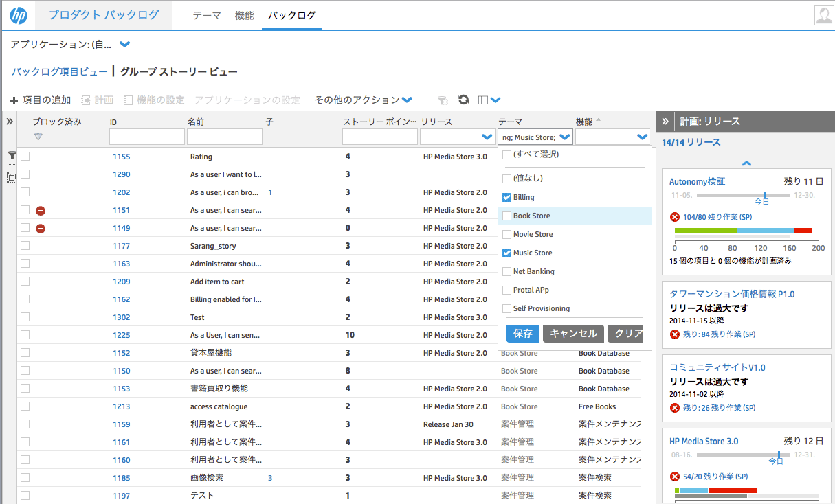Click the 機能 column sort arrow
This screenshot has width=835, height=504.
tap(598, 121)
